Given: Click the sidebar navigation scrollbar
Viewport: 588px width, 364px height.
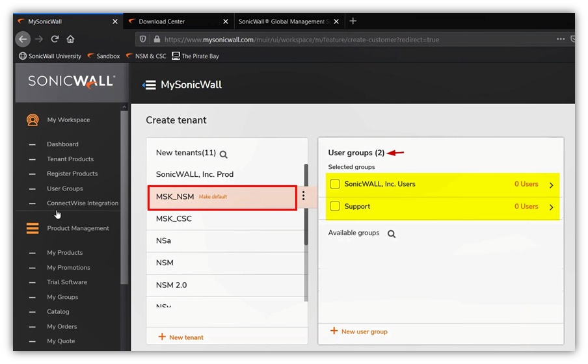Looking at the screenshot, I should pos(124,197).
